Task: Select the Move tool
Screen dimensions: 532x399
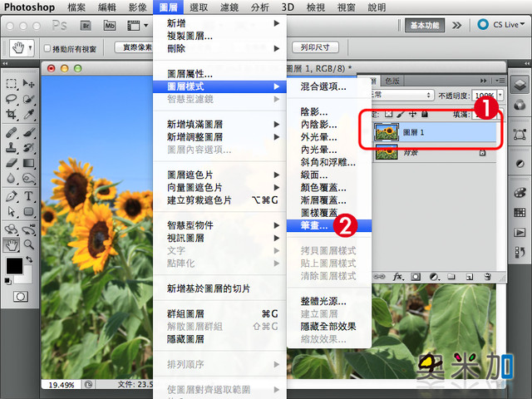Action: 28,83
